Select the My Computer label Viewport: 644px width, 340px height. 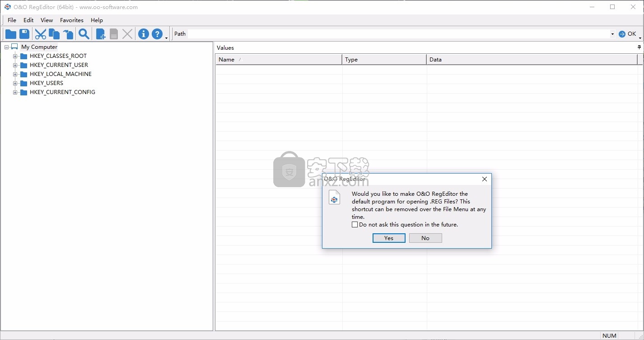coord(39,47)
